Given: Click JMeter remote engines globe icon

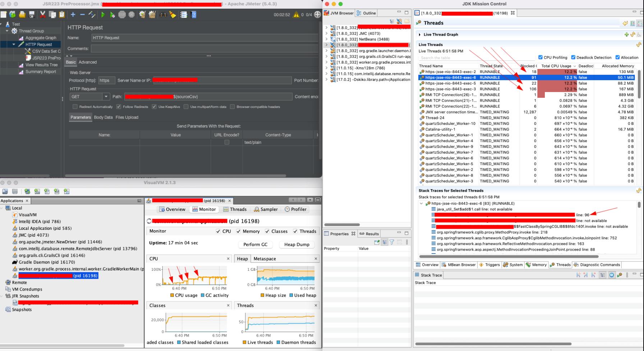Looking at the screenshot, I should tap(318, 15).
